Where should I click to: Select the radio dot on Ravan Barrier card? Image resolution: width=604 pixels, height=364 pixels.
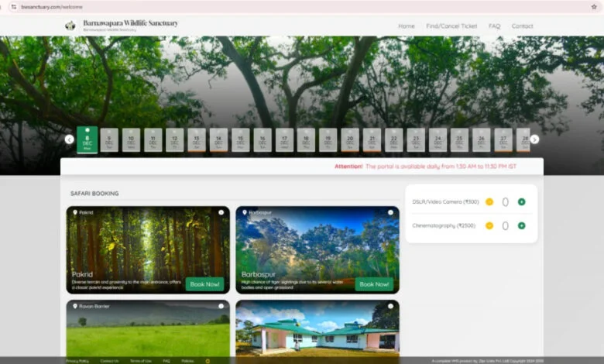221,306
